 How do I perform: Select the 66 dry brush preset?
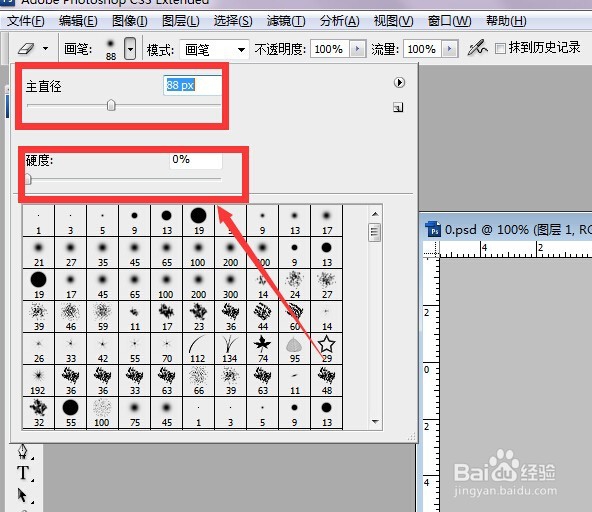point(198,381)
